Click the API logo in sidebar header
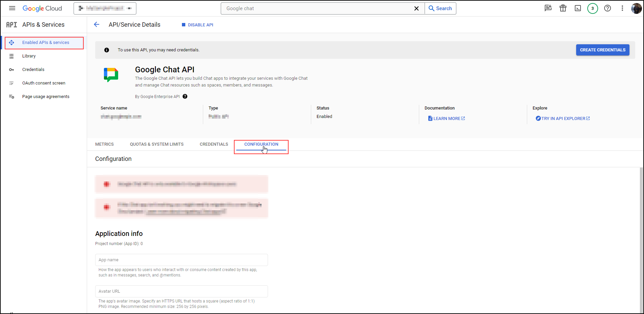The height and width of the screenshot is (314, 644). [x=11, y=25]
